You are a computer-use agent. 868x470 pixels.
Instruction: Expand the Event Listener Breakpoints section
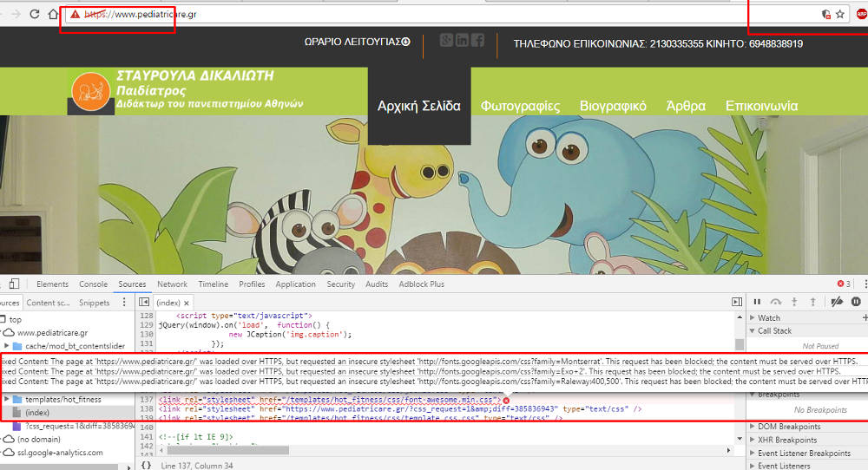pos(753,453)
